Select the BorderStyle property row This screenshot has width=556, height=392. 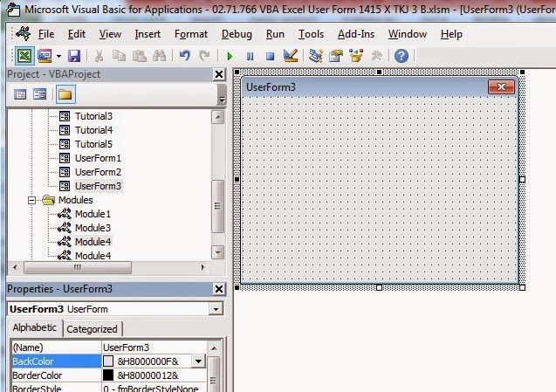point(109,389)
